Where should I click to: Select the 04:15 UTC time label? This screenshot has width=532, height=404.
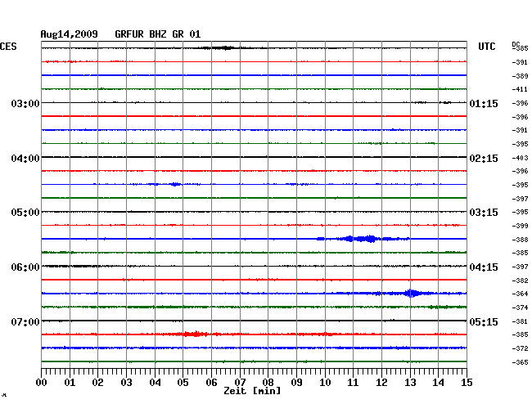(x=484, y=267)
